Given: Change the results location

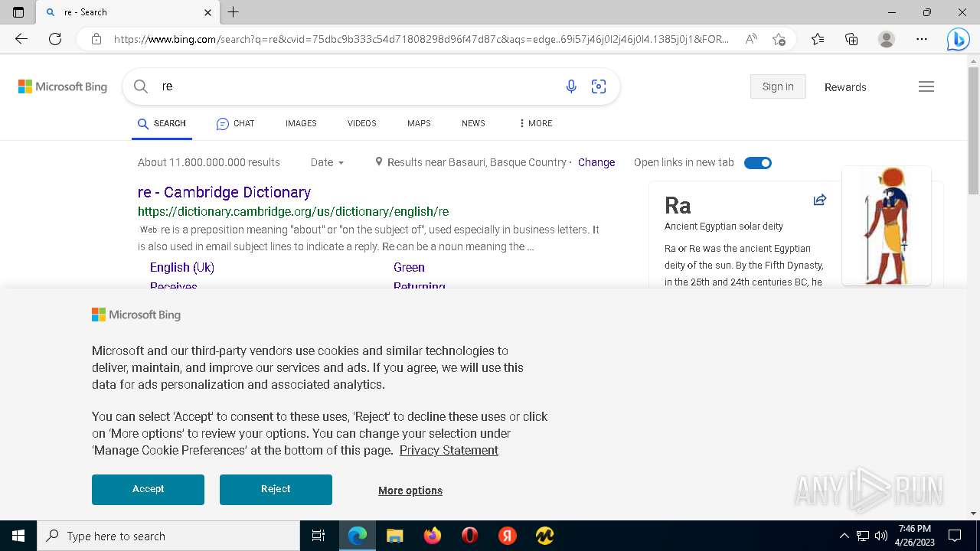Looking at the screenshot, I should pyautogui.click(x=596, y=162).
